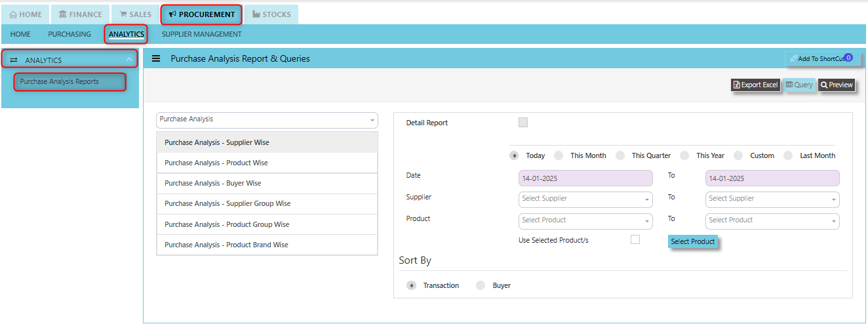Click the ANALYTICS sidebar swap arrows icon
The height and width of the screenshot is (326, 868).
(x=14, y=60)
